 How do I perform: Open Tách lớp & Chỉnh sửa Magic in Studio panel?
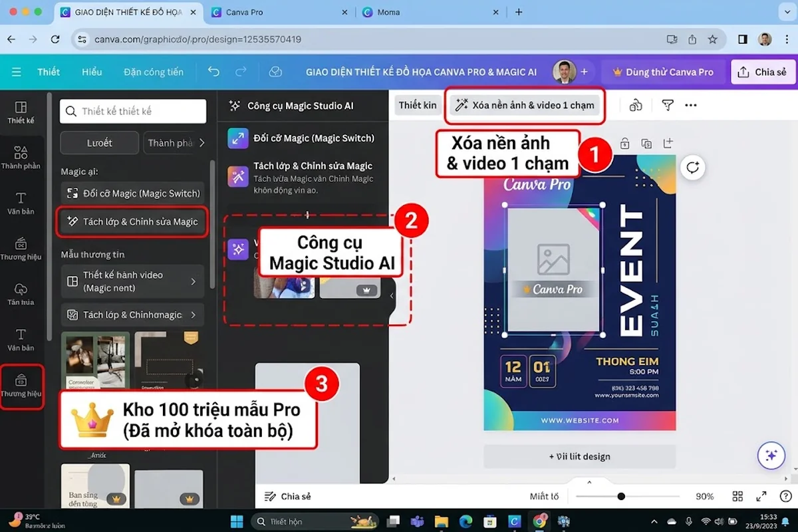pyautogui.click(x=302, y=176)
